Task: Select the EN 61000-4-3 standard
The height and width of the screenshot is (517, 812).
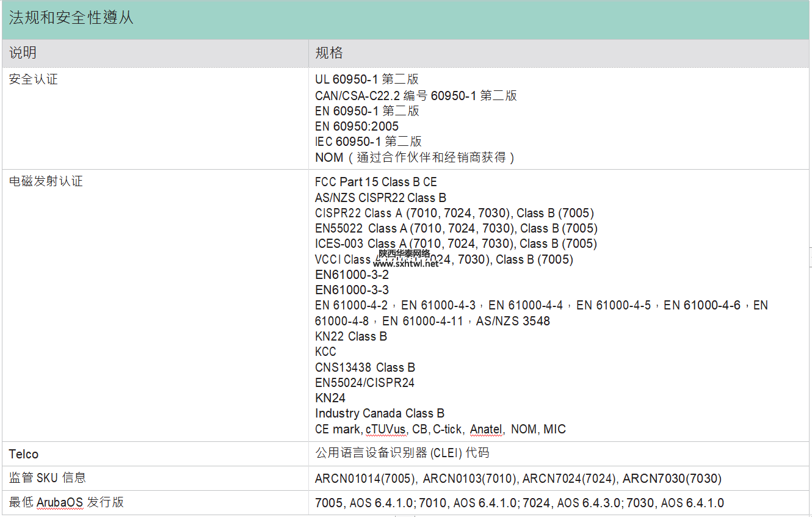Action: (438, 305)
